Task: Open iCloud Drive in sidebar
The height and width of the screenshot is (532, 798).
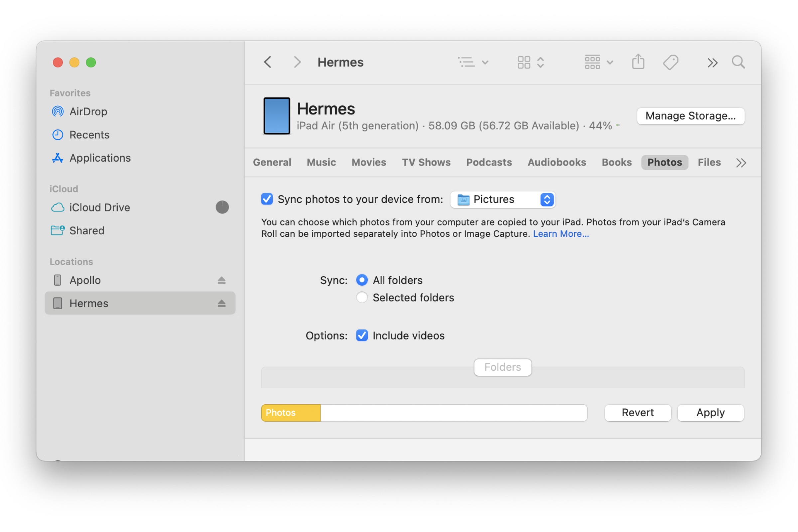Action: point(140,207)
